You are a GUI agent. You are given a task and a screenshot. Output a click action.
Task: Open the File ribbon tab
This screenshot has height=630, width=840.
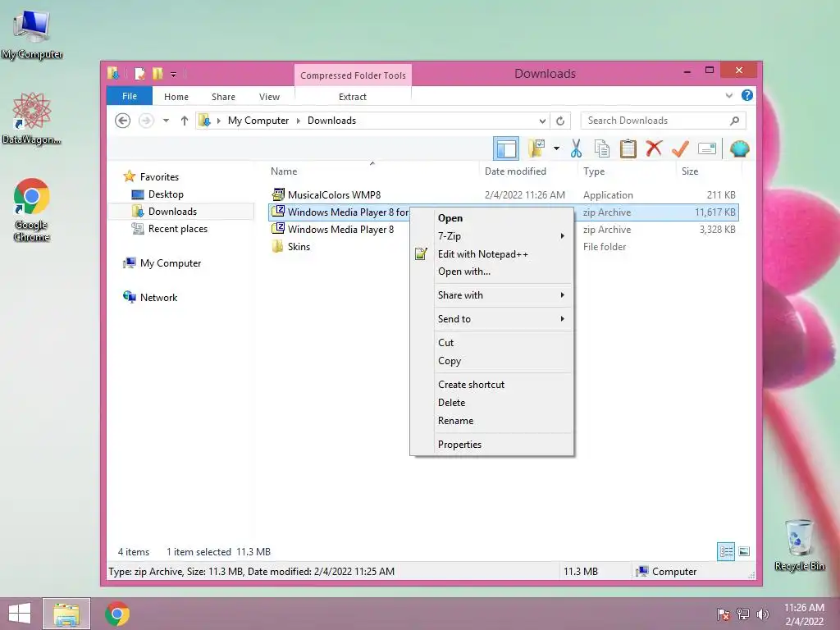130,97
